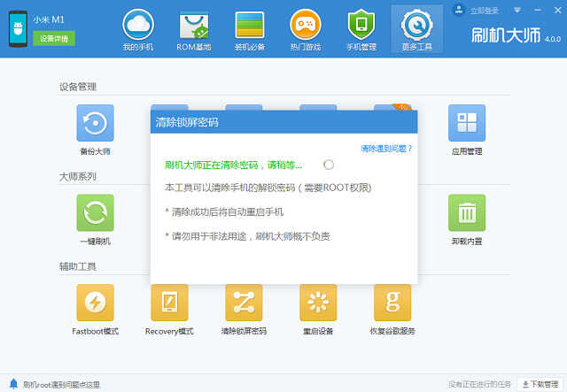The height and width of the screenshot is (392, 567).
Task: Open 恢复谷歌服务 icon
Action: pos(392,303)
